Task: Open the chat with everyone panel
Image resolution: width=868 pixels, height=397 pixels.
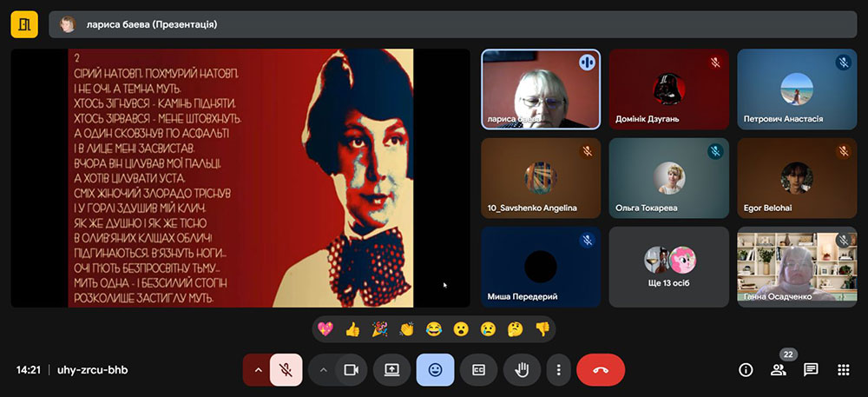Action: pos(811,369)
